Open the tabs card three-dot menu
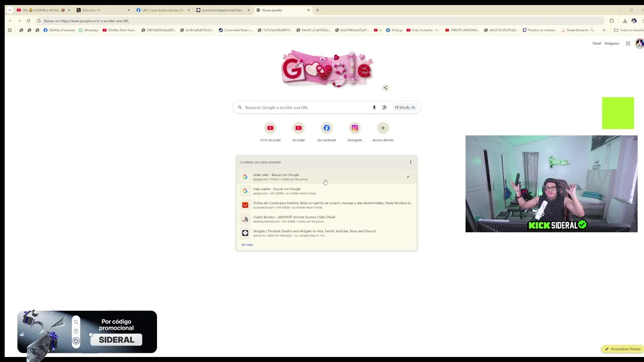Image resolution: width=644 pixels, height=362 pixels. [x=411, y=162]
